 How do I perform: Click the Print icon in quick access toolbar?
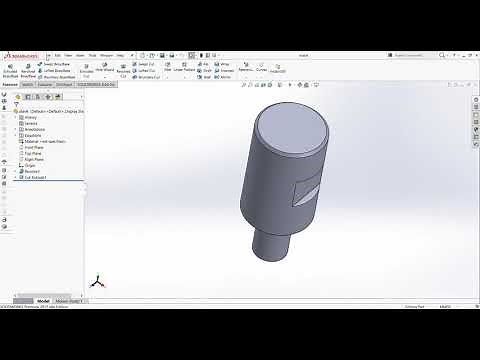click(x=172, y=55)
